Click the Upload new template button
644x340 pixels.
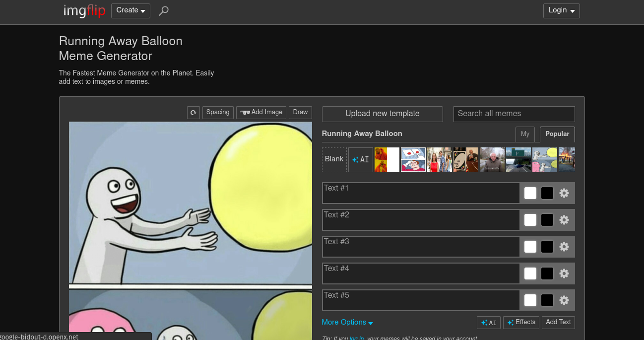coord(382,114)
